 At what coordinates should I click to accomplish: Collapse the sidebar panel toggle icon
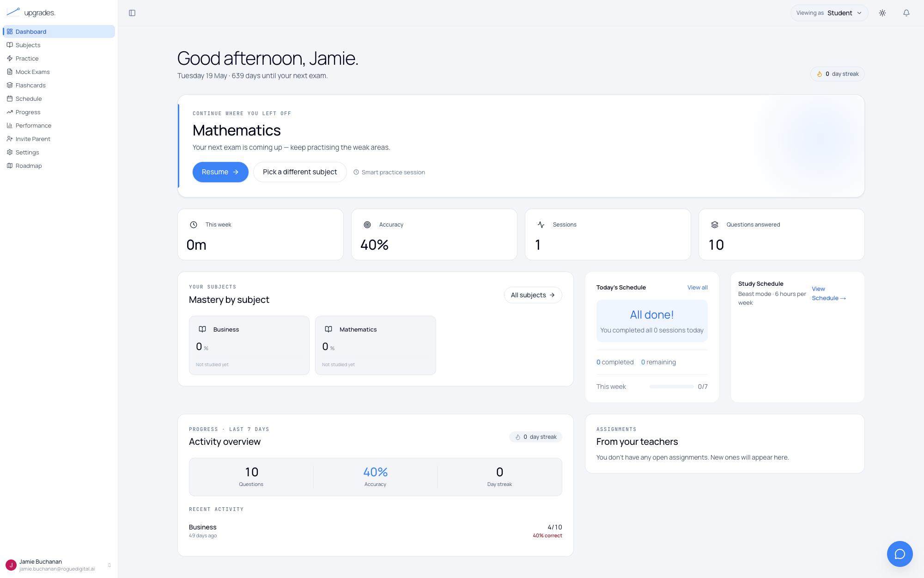tap(132, 13)
